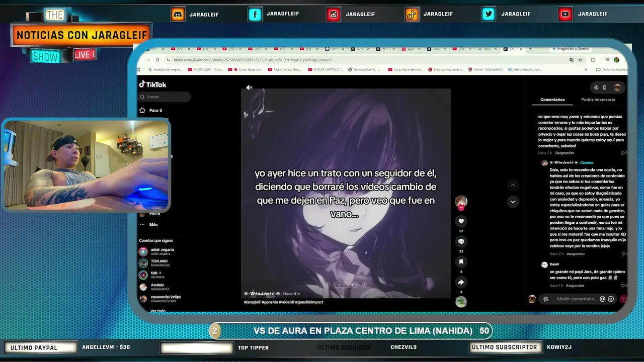Save the post with the bookmark icon
The image size is (644, 362).
coord(461,261)
